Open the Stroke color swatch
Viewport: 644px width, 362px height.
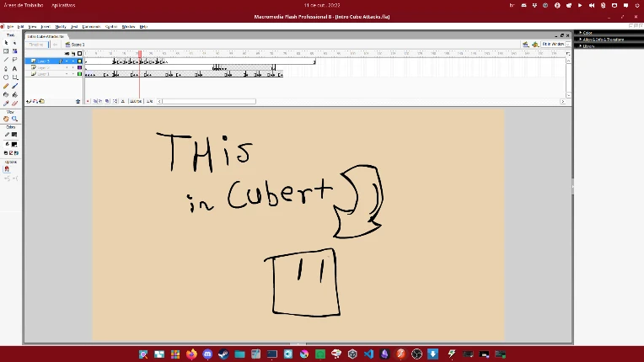pos(14,135)
